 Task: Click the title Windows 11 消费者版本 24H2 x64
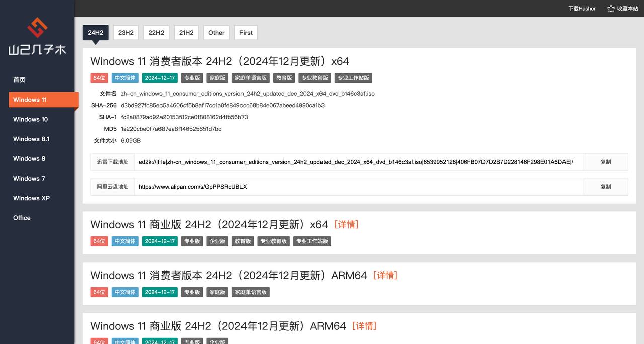click(x=219, y=61)
